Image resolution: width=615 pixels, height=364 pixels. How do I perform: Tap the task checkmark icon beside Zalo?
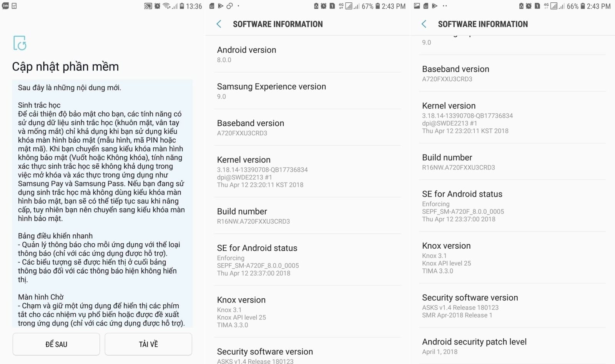point(14,6)
